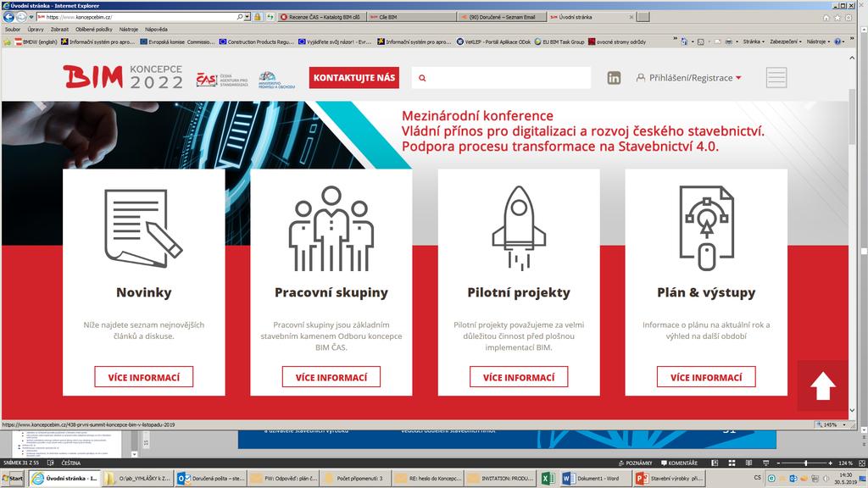Open the VeKLEP - Portál Aplikace ODok bookmark
Image resolution: width=868 pixels, height=488 pixels.
pyautogui.click(x=493, y=42)
